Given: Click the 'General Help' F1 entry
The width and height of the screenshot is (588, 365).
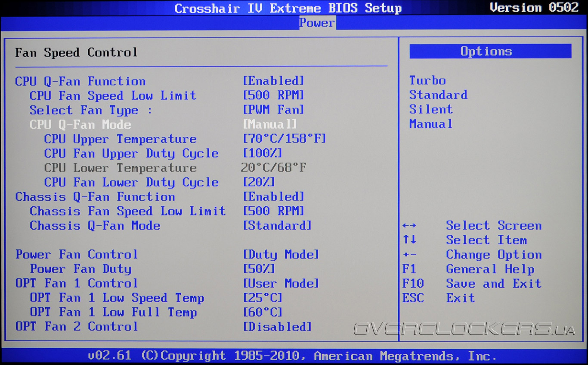Looking at the screenshot, I should tap(490, 269).
